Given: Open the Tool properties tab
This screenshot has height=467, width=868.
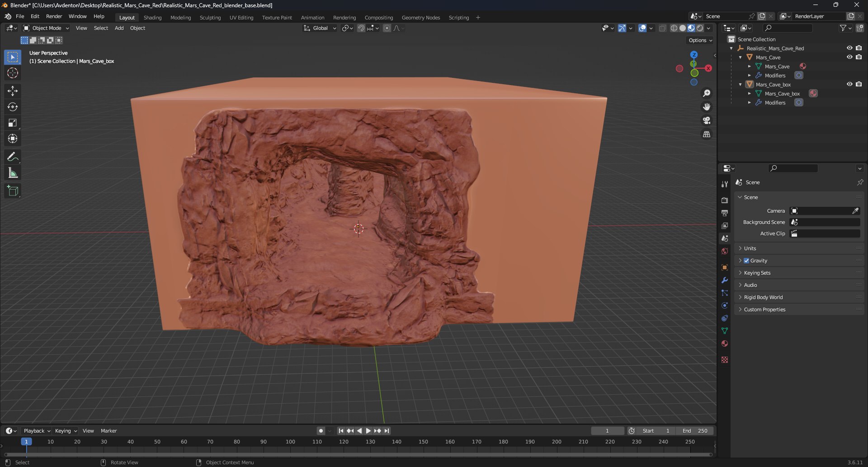Looking at the screenshot, I should tap(725, 184).
